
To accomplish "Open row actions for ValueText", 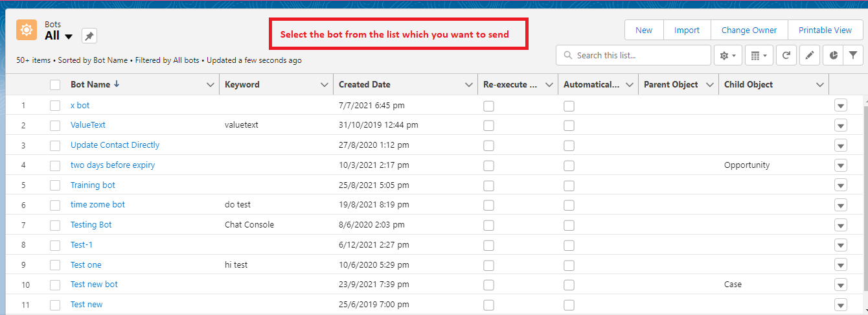I will tap(841, 126).
